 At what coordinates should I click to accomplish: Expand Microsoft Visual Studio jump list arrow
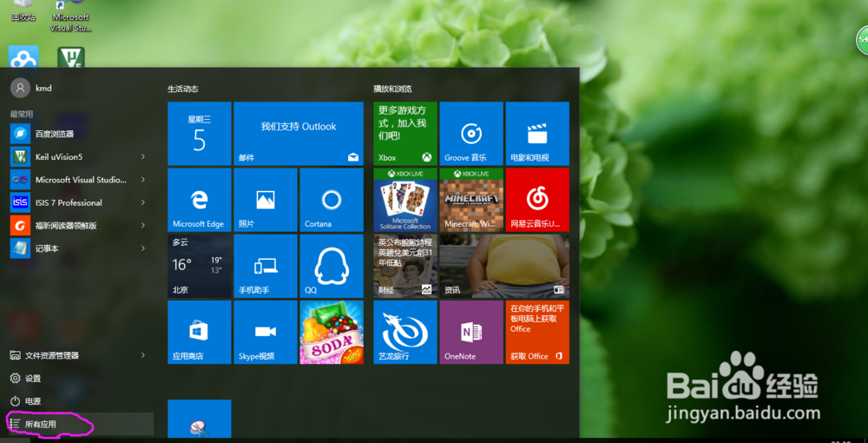143,180
